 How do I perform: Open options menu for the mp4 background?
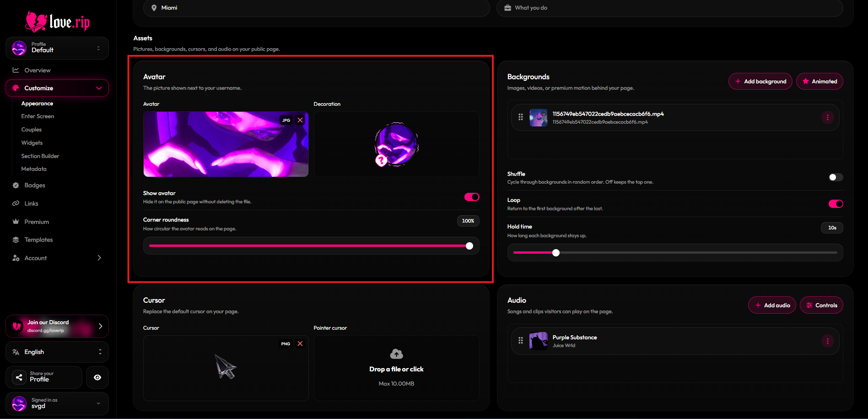pos(827,118)
